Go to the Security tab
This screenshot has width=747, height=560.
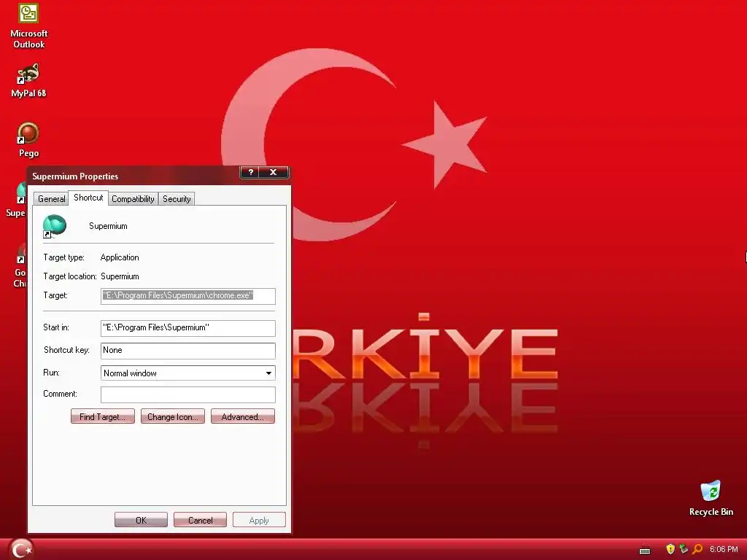[177, 198]
